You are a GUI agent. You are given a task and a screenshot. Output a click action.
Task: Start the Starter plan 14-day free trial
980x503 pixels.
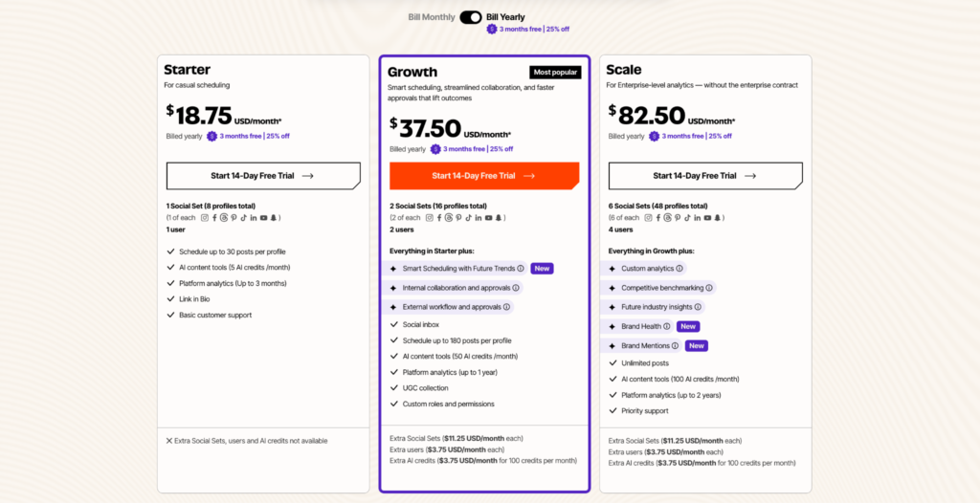pyautogui.click(x=263, y=176)
